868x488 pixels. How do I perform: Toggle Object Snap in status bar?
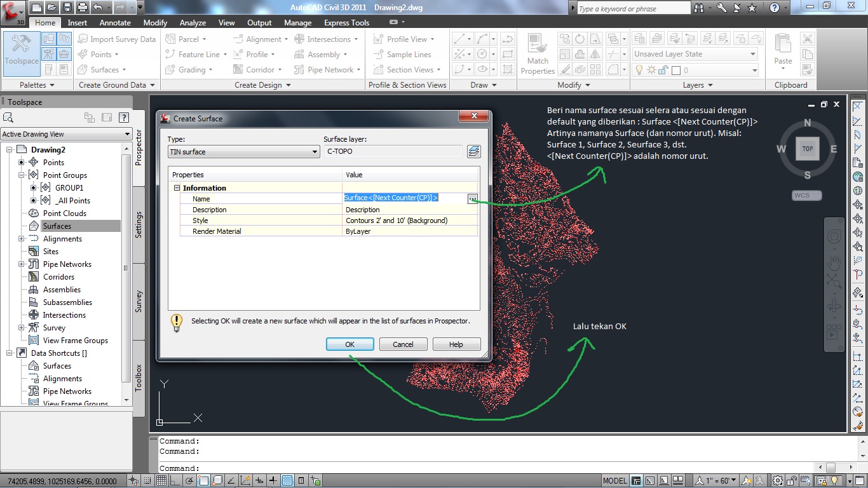[203, 481]
